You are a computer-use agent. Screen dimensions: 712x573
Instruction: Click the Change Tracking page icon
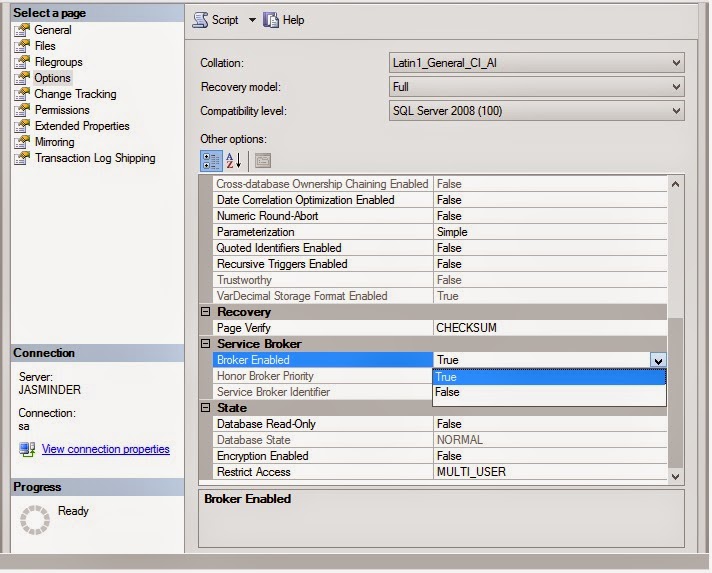[x=22, y=94]
